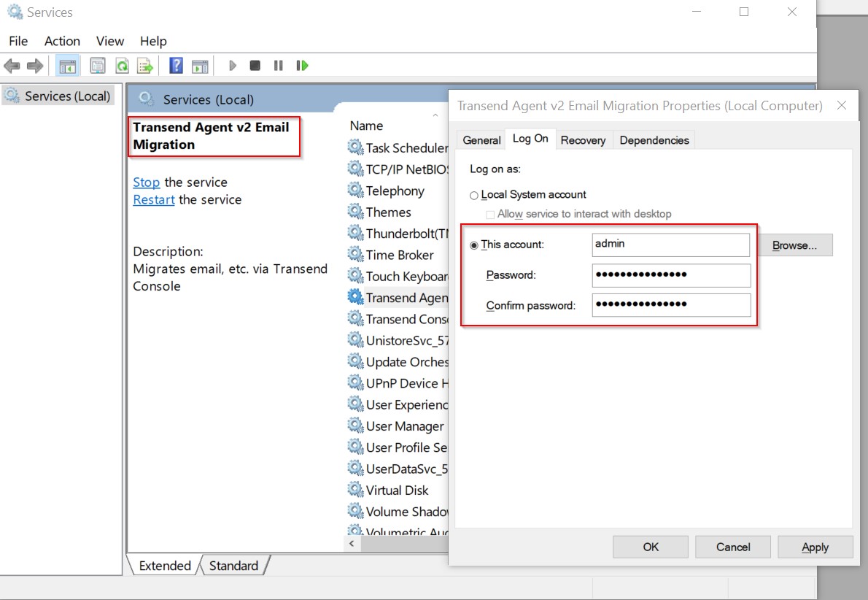868x600 pixels.
Task: Open the Help menu
Action: pyautogui.click(x=153, y=41)
